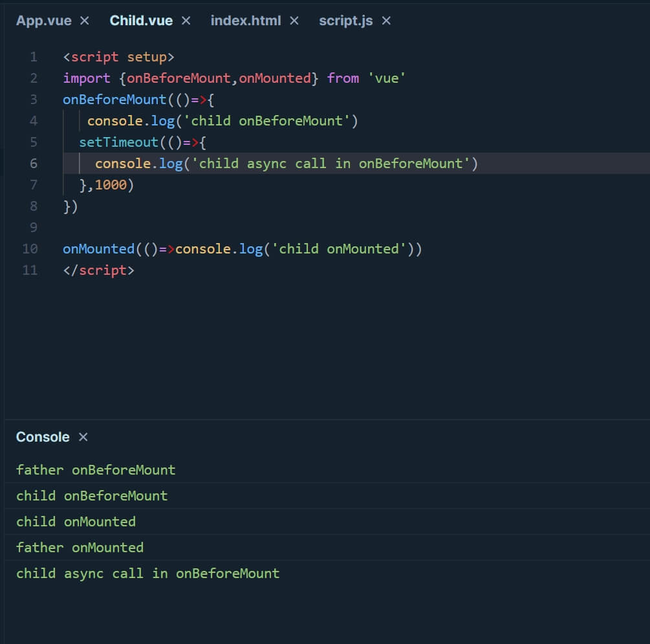Click the closing </script> tag
The height and width of the screenshot is (644, 650).
click(98, 270)
